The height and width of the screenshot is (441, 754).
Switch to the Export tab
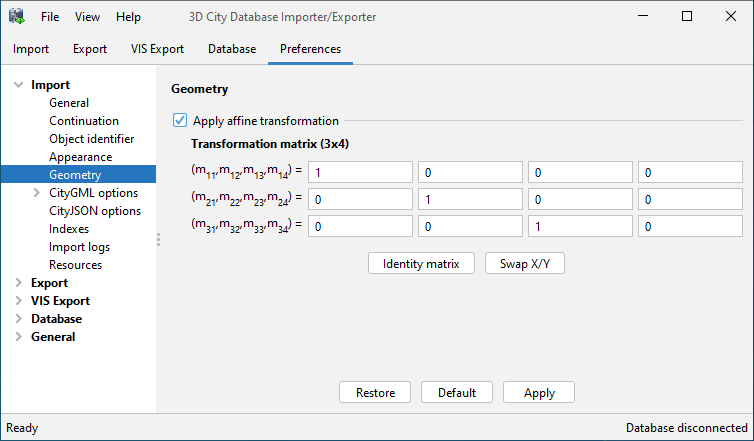tap(90, 49)
